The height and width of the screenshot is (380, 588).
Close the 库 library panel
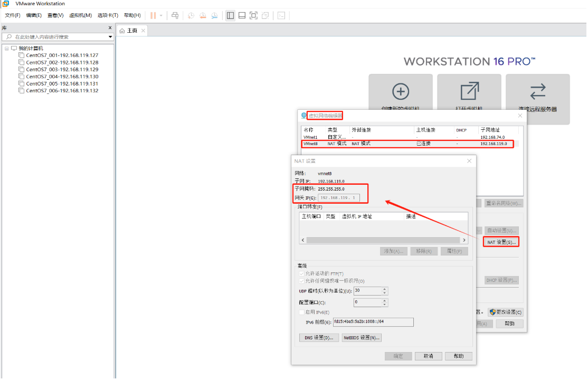click(x=110, y=28)
